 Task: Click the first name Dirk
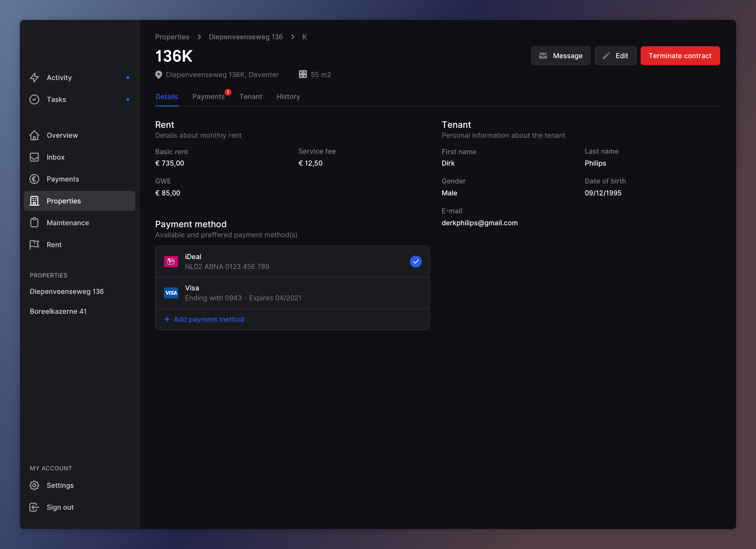coord(448,163)
